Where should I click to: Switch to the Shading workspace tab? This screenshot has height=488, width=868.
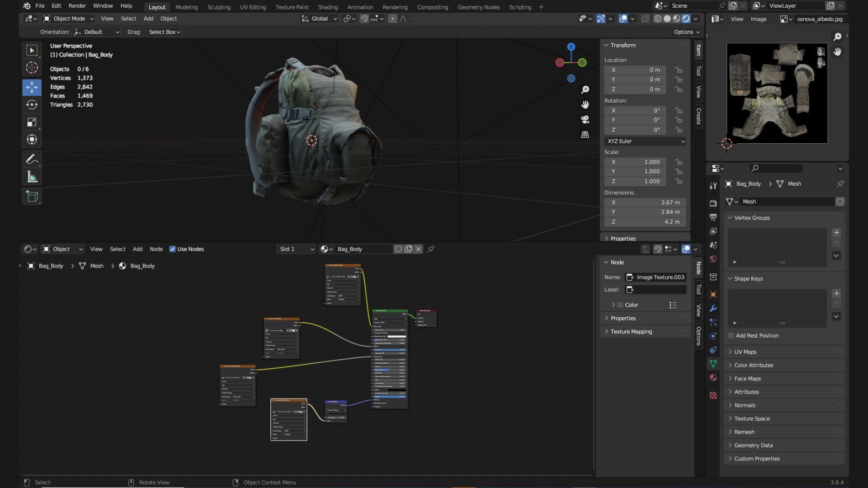pyautogui.click(x=328, y=7)
